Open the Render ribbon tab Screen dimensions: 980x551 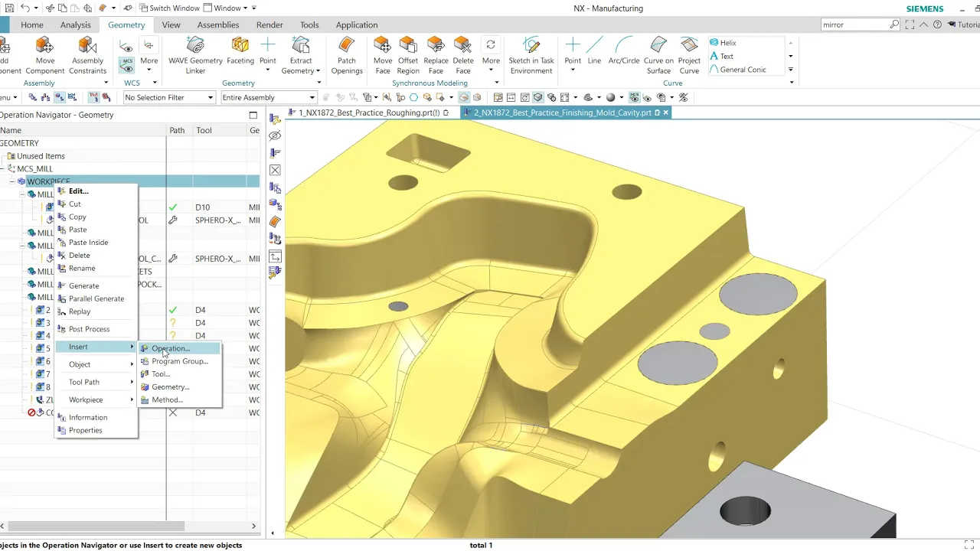pos(269,24)
